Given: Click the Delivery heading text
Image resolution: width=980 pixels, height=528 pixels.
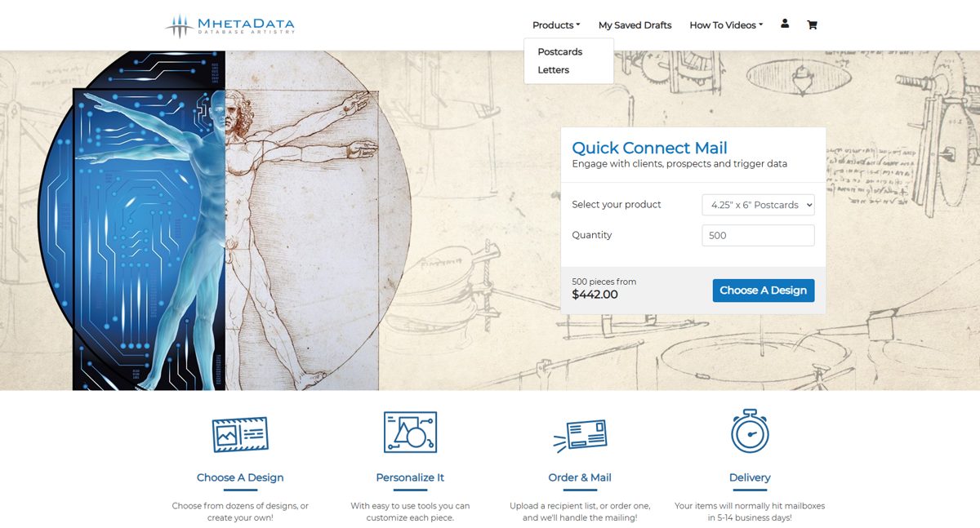Looking at the screenshot, I should click(750, 477).
